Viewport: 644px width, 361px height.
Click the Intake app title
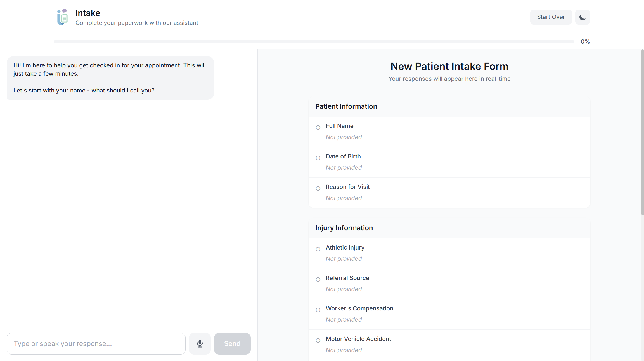point(88,13)
